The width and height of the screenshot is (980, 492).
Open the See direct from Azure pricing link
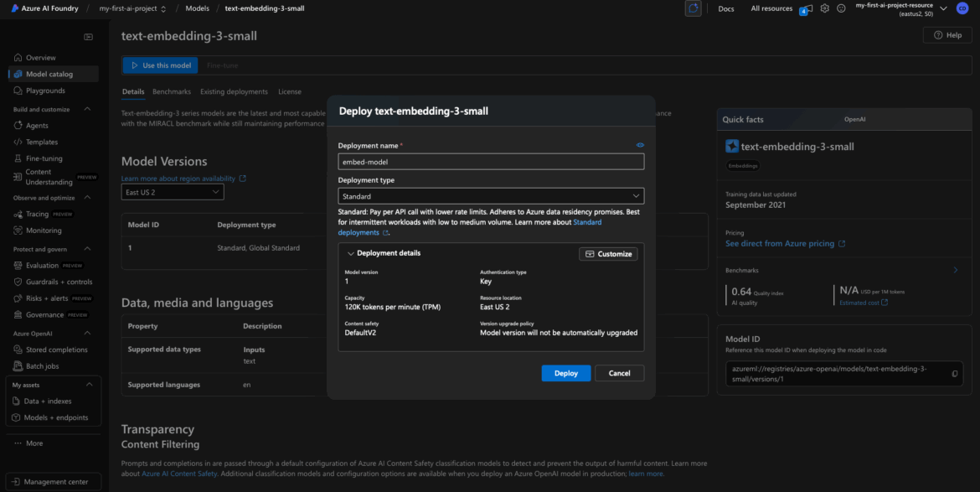click(780, 244)
